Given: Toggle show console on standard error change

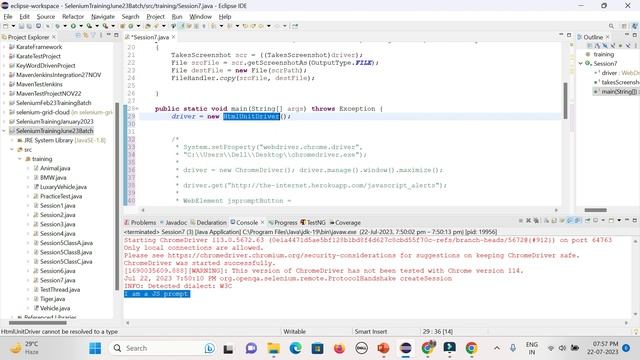Looking at the screenshot, I should (578, 220).
